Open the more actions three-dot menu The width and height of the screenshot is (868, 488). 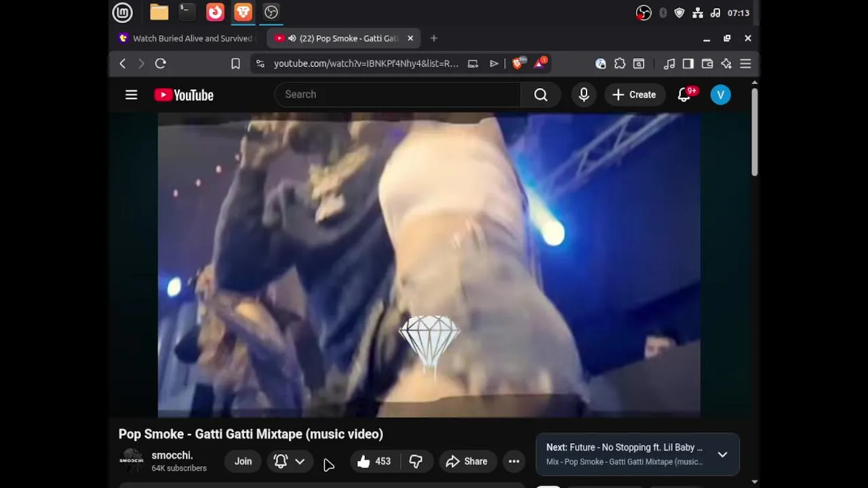(x=514, y=462)
